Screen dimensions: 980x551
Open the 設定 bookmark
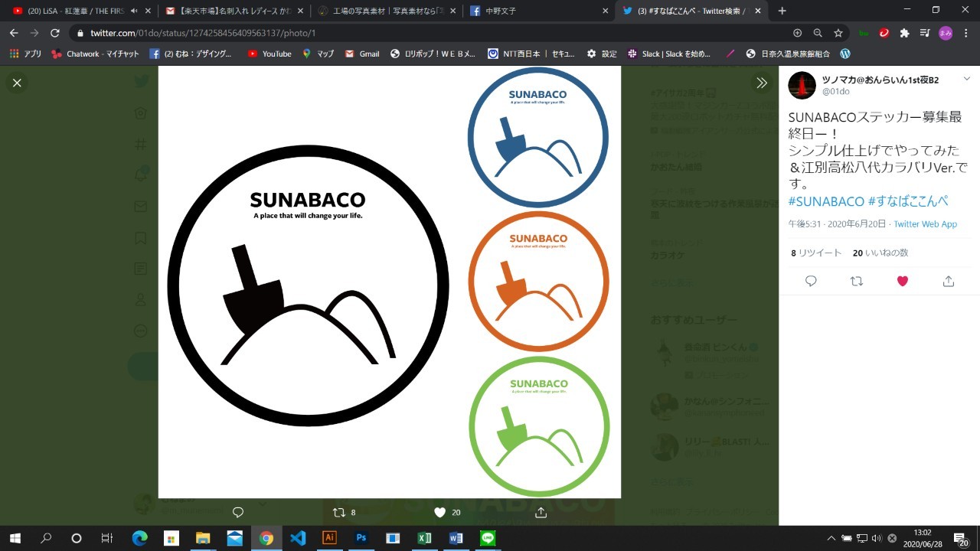602,54
